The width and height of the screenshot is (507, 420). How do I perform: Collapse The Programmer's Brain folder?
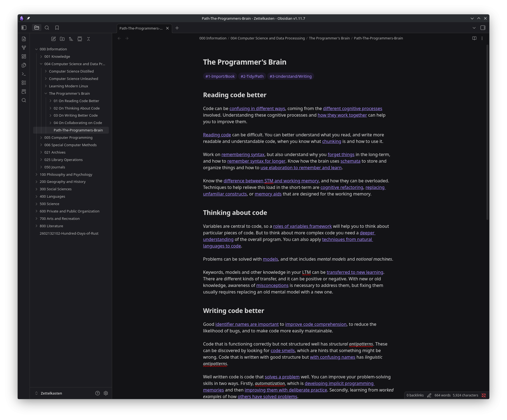pyautogui.click(x=46, y=93)
